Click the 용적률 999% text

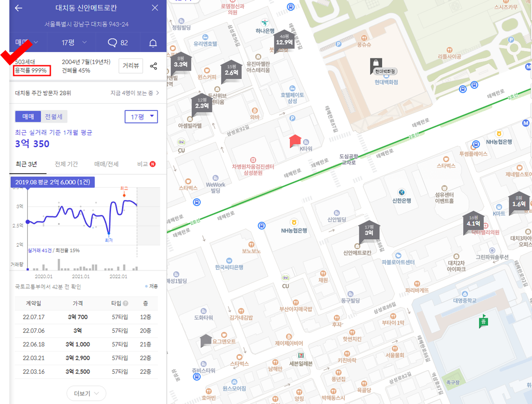(x=31, y=70)
